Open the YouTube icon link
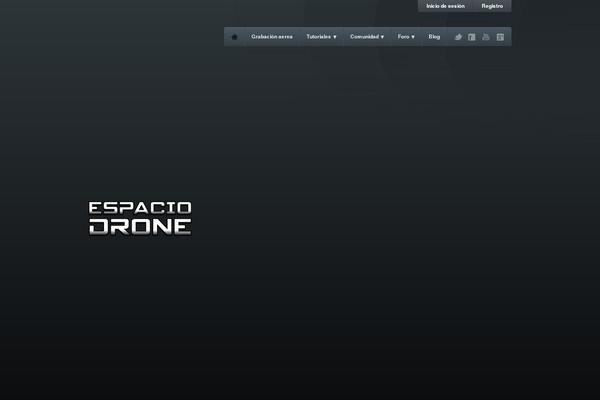Image resolution: width=600 pixels, height=400 pixels. (x=486, y=37)
